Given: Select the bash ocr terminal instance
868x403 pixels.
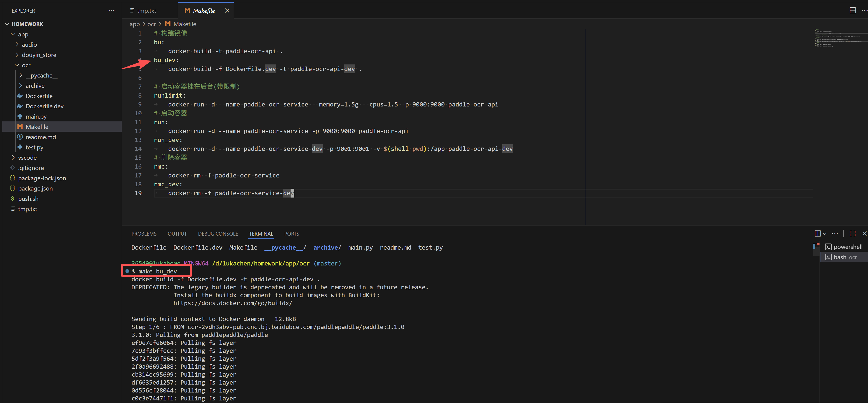Looking at the screenshot, I should point(844,257).
